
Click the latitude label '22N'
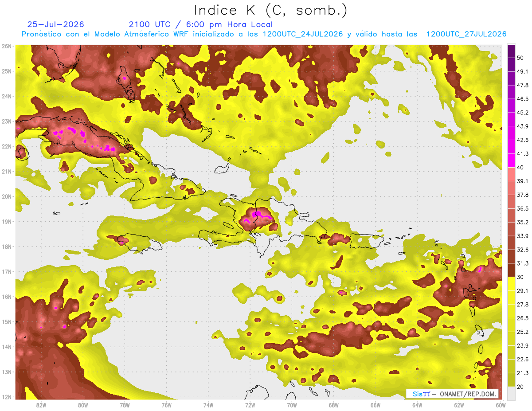click(x=7, y=146)
